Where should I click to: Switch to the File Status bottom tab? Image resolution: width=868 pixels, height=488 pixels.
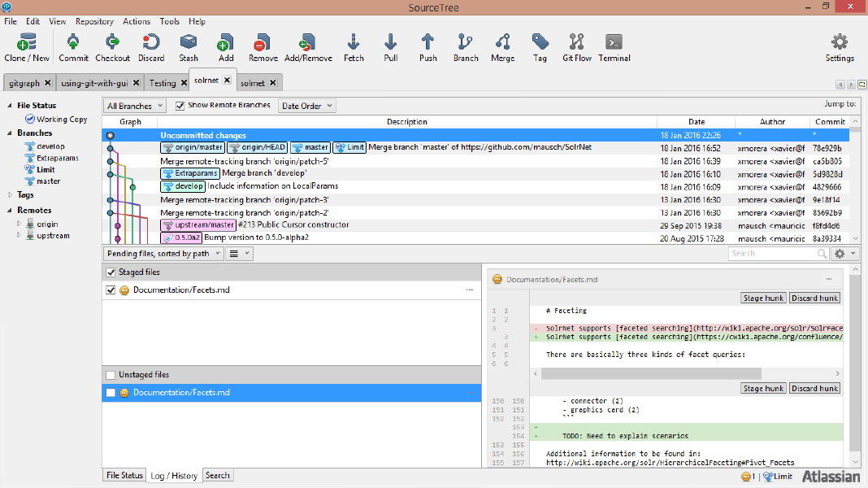(x=124, y=475)
